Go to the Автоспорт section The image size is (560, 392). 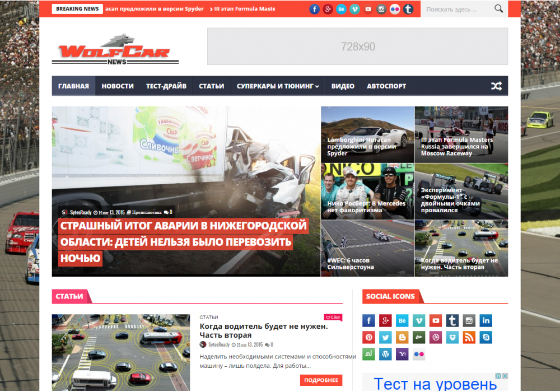pyautogui.click(x=386, y=86)
